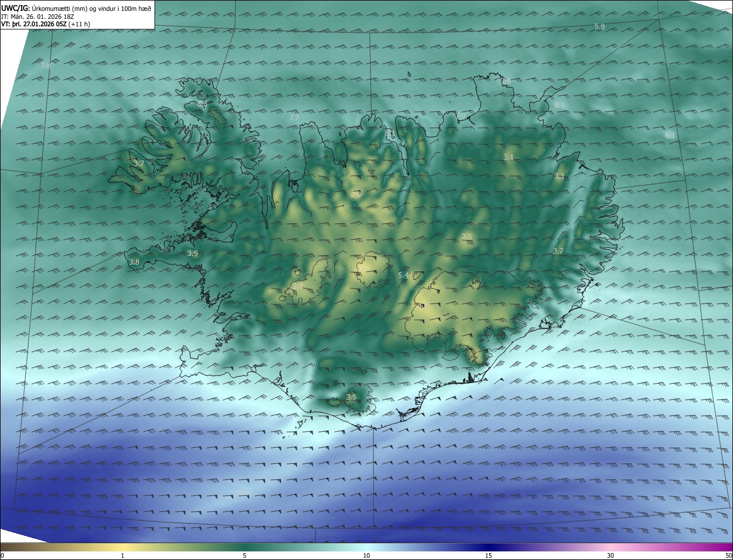
Task: Click the 'IT: Mán. 26. 01. 2026 18Z' line
Action: pos(39,17)
